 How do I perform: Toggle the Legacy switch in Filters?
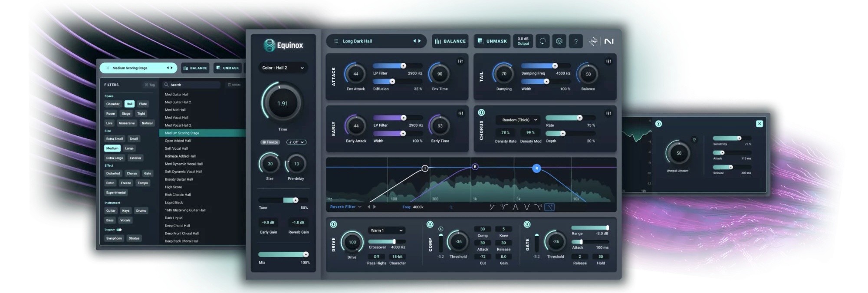click(119, 230)
